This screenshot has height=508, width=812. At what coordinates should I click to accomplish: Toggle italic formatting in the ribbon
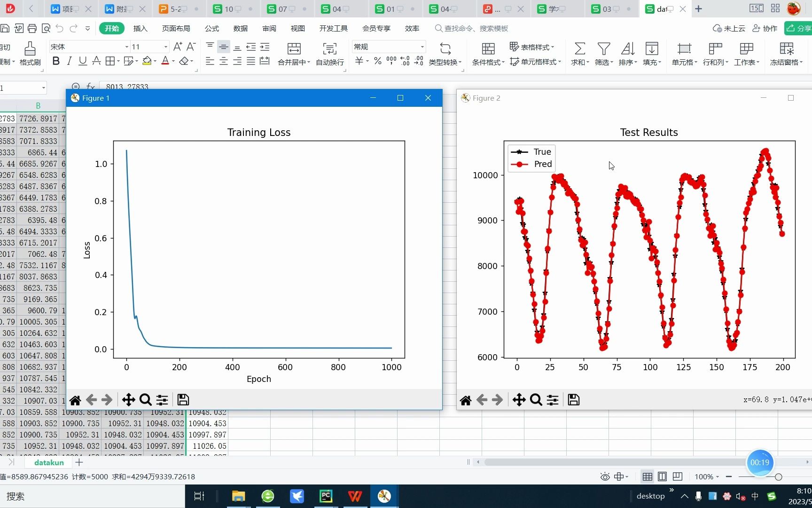click(x=69, y=61)
